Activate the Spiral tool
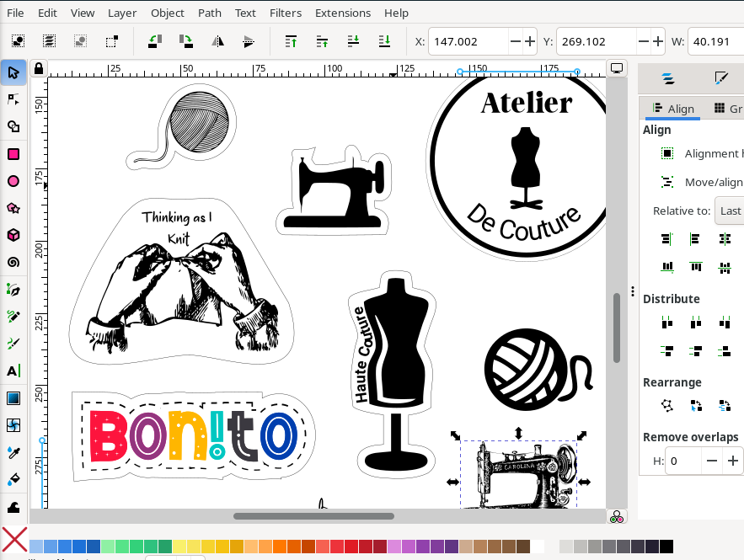Screen dimensions: 744x560 point(13,262)
